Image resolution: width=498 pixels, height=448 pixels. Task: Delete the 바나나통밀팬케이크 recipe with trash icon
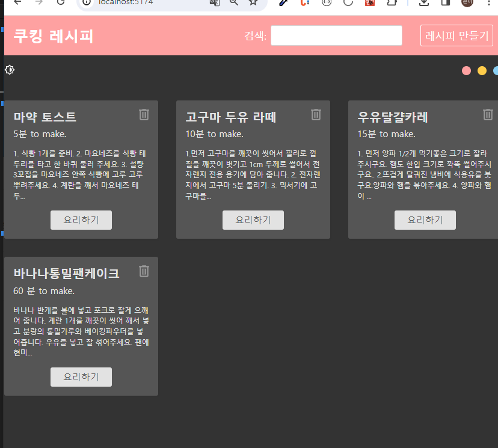[144, 271]
